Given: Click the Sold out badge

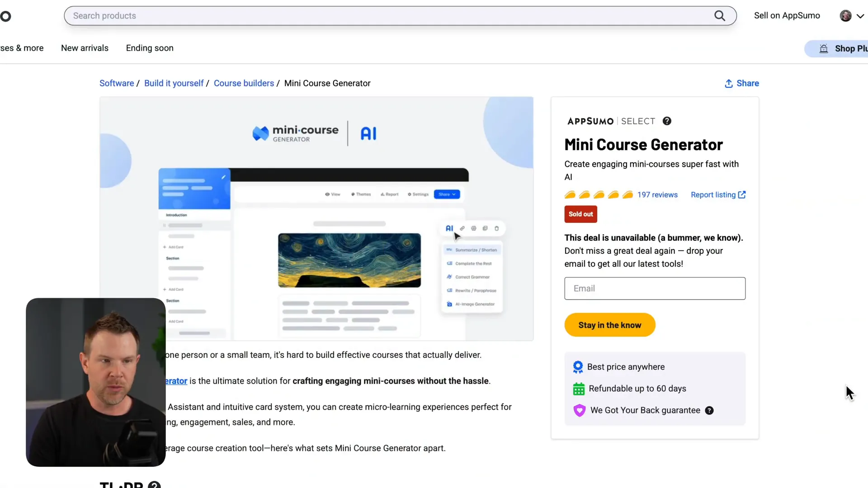Looking at the screenshot, I should pos(580,214).
